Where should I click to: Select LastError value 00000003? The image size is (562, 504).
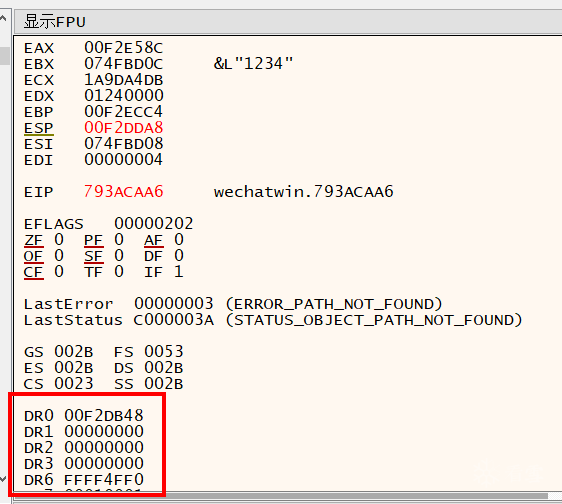pos(174,304)
